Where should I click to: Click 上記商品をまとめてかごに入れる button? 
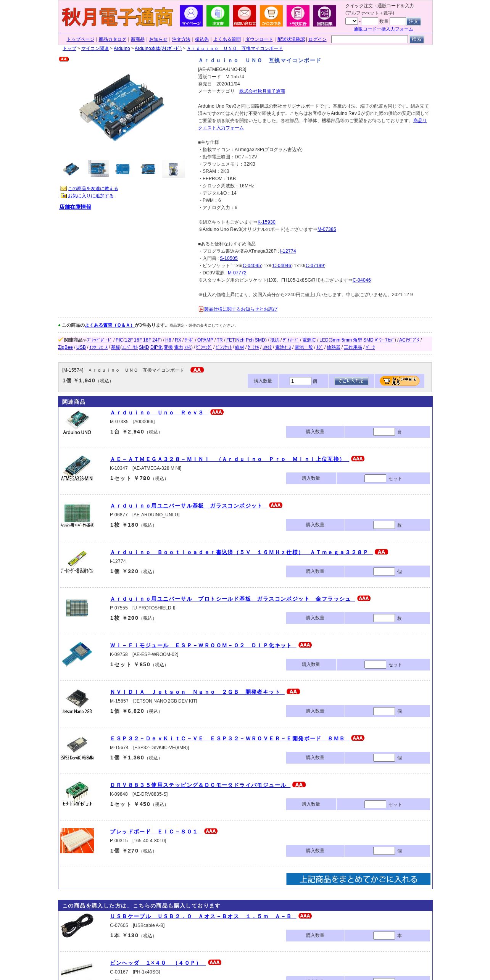click(358, 879)
